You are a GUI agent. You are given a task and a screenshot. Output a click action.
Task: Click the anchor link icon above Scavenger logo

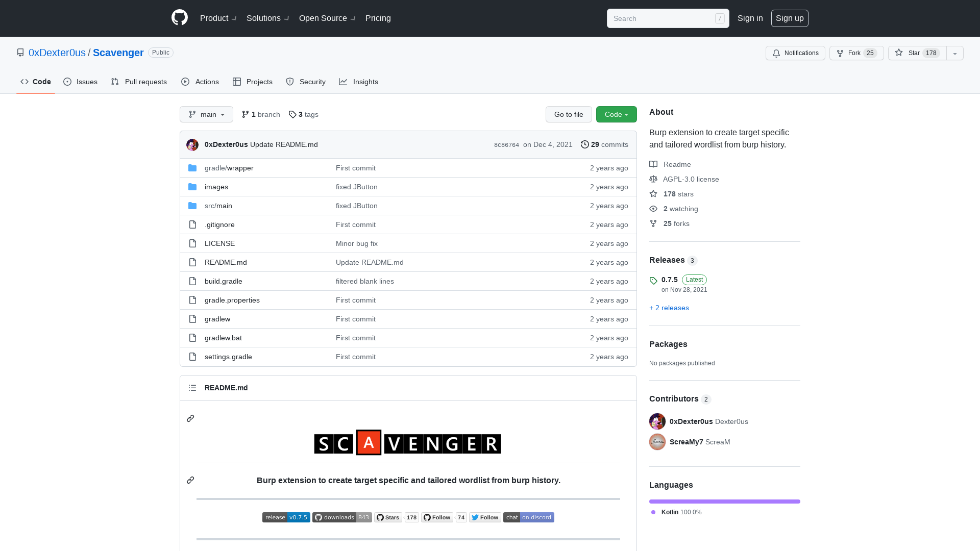pyautogui.click(x=190, y=418)
